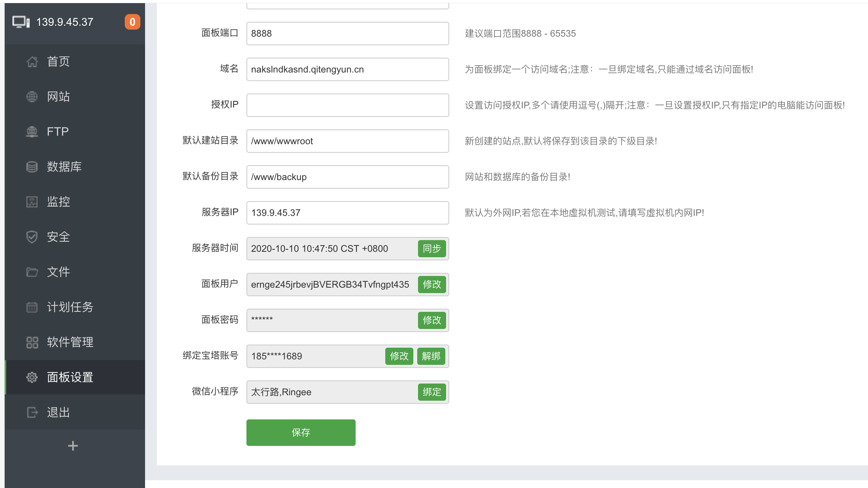Click the monitoring chart icon beside 监控
Screen dimensions: 868x488
(32, 202)
